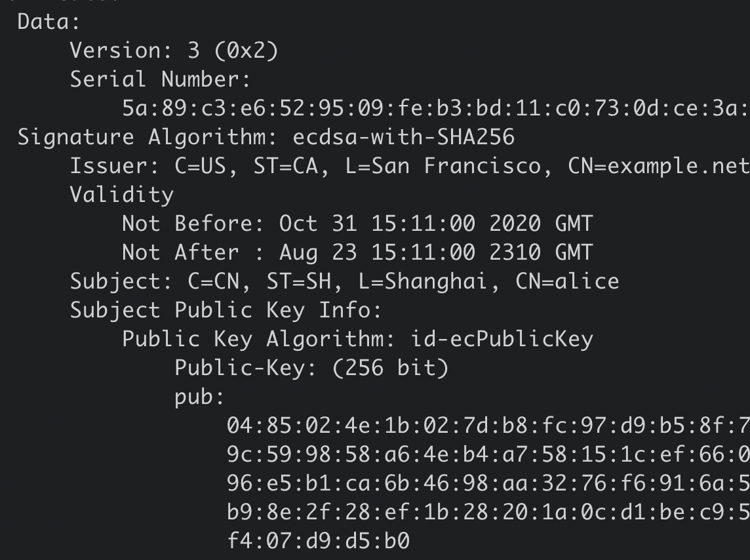Click the final hex line 'f4:07:d9:d5:b0'

pos(318,541)
